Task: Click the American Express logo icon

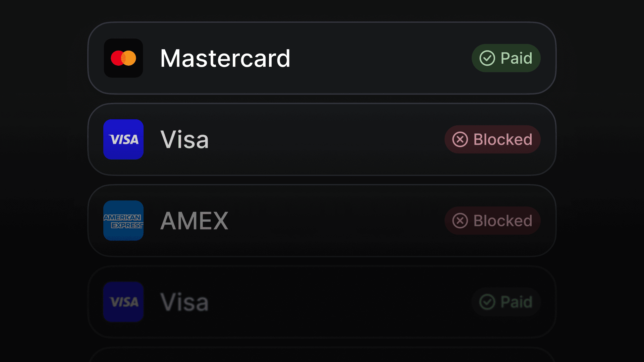Action: [x=123, y=221]
